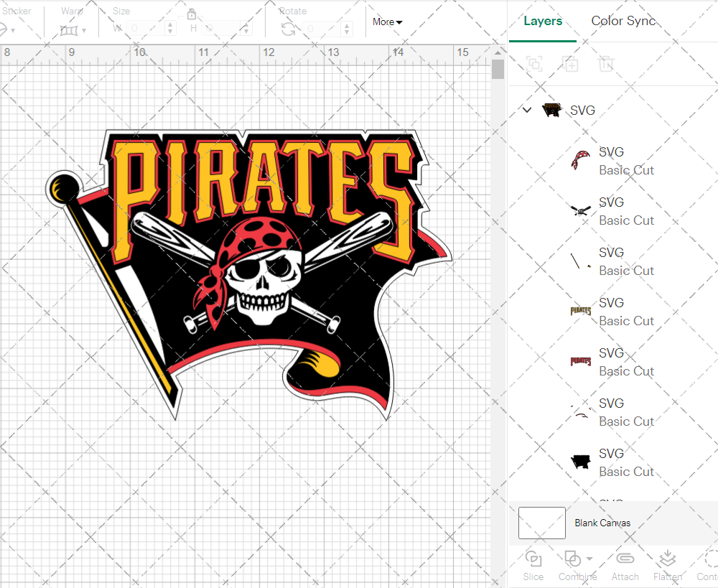Click the Flatten tool button

pyautogui.click(x=668, y=566)
